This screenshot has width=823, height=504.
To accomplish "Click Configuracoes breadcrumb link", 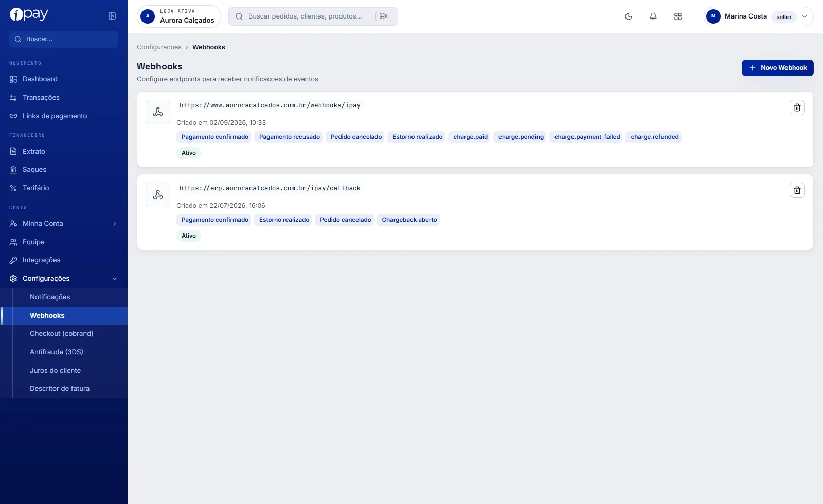I will point(159,47).
